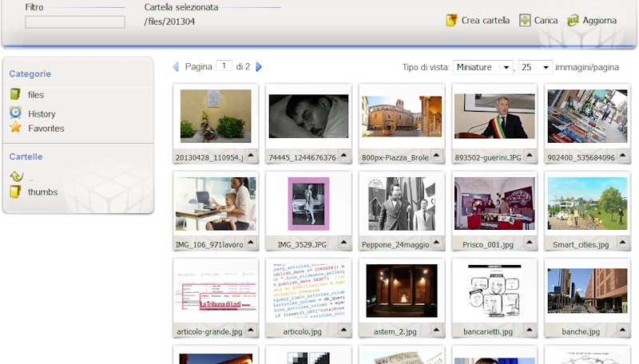This screenshot has height=364, width=639.
Task: Click the parent folder up-arrow icon
Action: [x=16, y=176]
